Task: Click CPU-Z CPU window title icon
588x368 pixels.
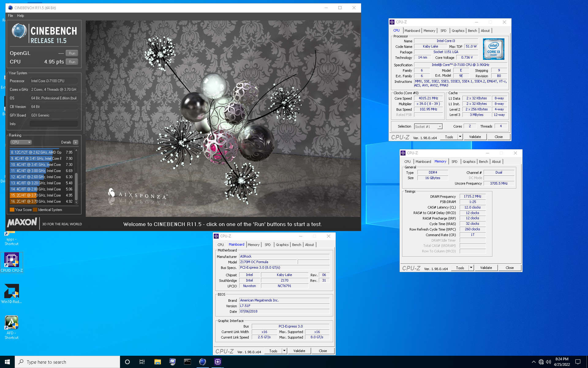Action: pos(392,22)
